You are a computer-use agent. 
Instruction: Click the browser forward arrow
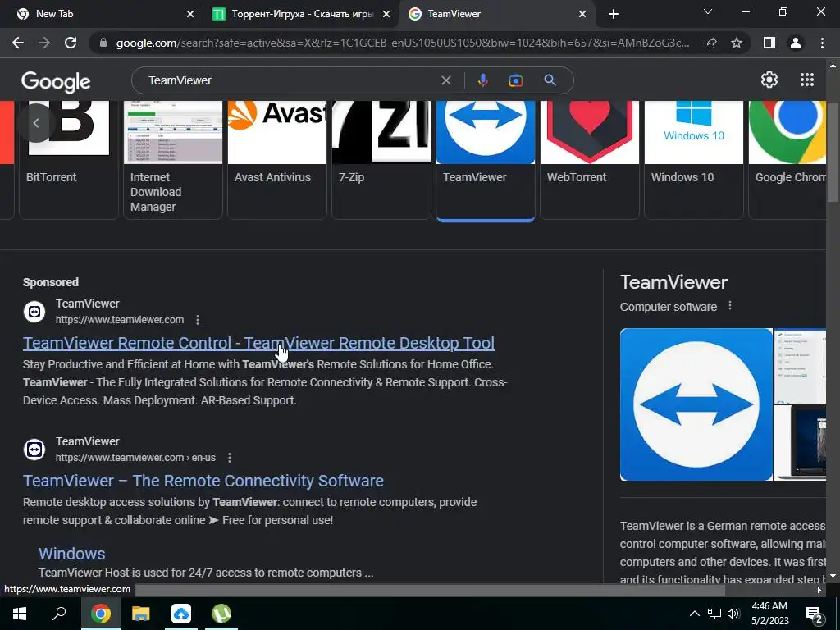tap(44, 43)
